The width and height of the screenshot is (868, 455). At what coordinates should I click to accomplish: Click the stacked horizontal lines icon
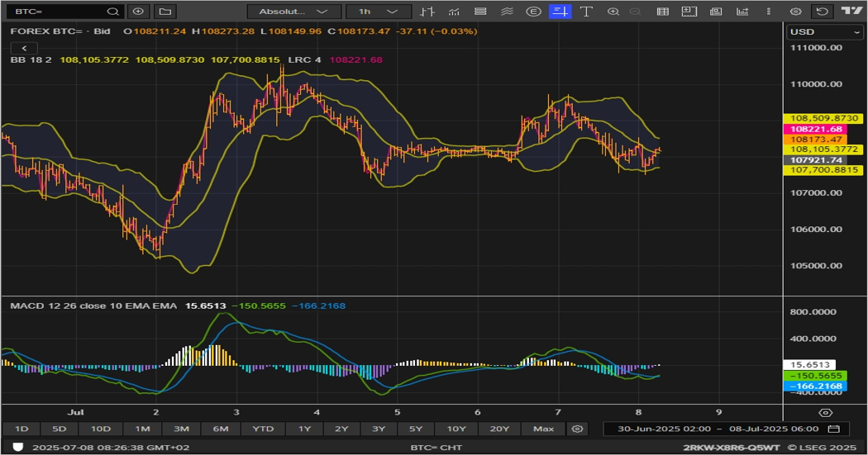480,11
